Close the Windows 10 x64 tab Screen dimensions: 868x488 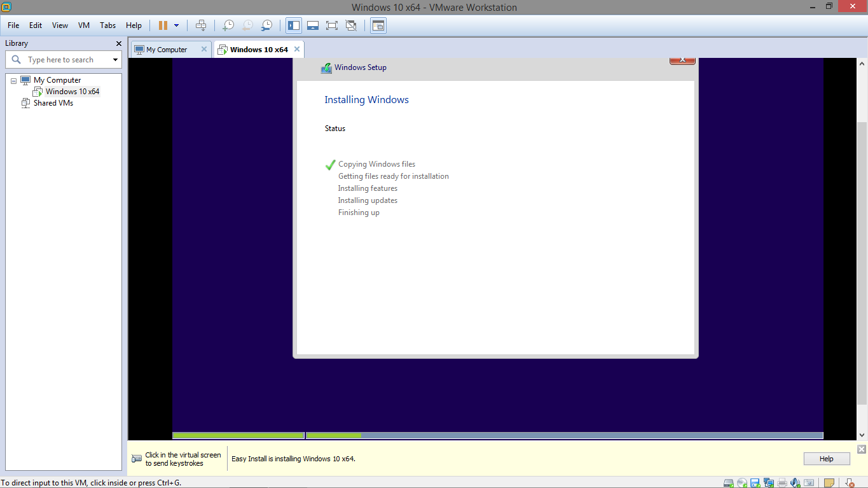(x=296, y=49)
